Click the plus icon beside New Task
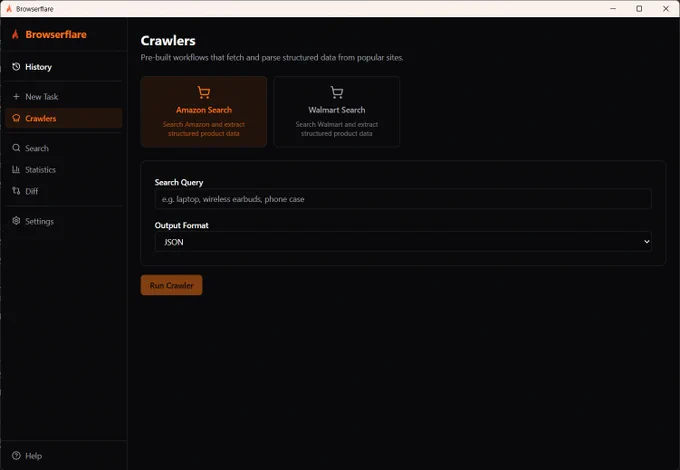680x470 pixels. point(16,96)
